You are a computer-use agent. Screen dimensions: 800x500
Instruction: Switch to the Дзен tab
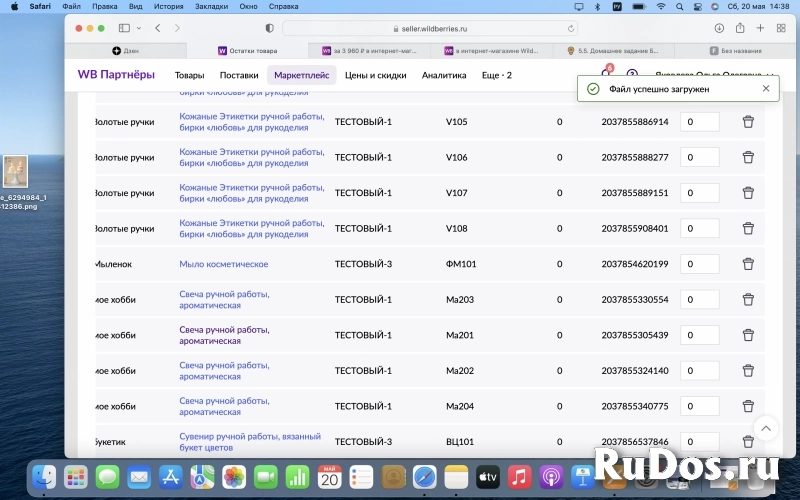click(126, 51)
